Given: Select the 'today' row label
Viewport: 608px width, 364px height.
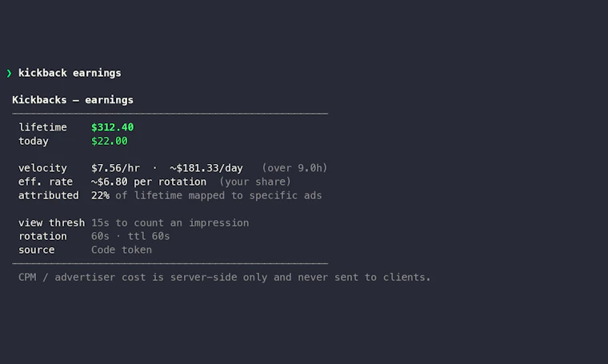Looking at the screenshot, I should tap(34, 141).
